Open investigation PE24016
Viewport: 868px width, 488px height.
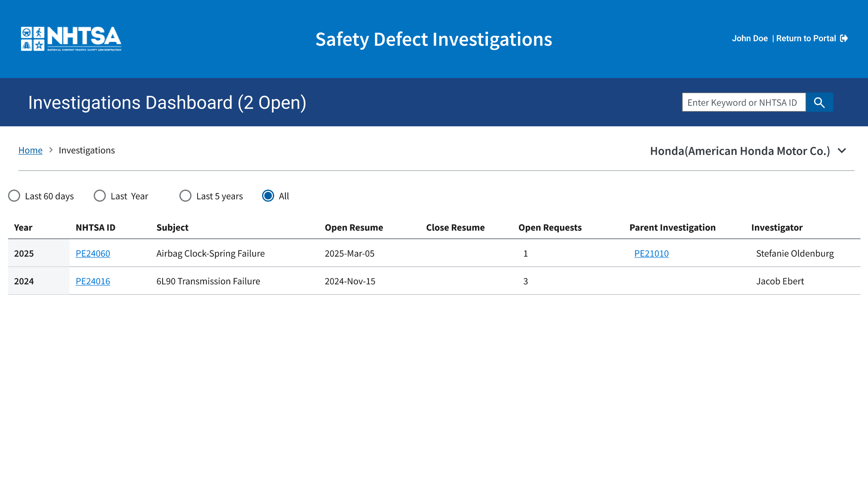tap(93, 281)
